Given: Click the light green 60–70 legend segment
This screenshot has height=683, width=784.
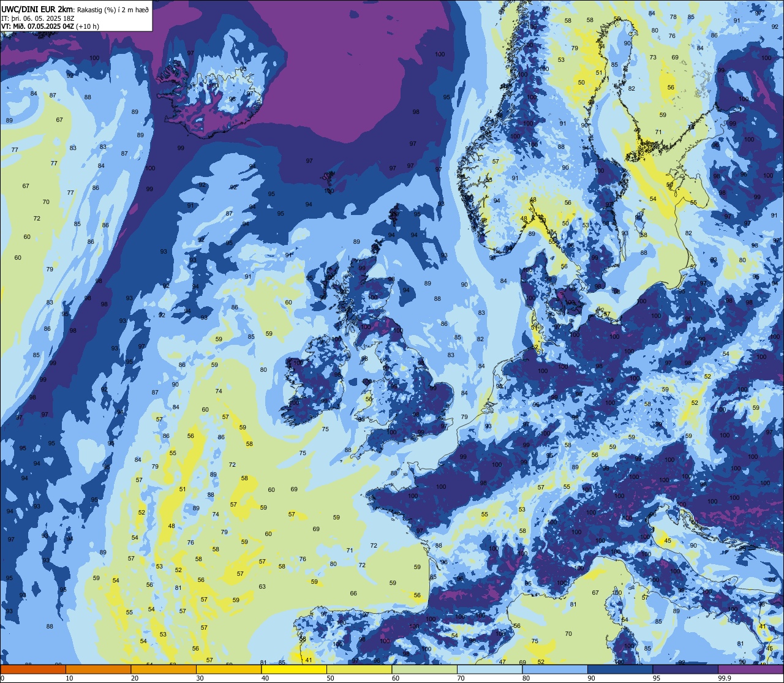Looking at the screenshot, I should coord(424,669).
